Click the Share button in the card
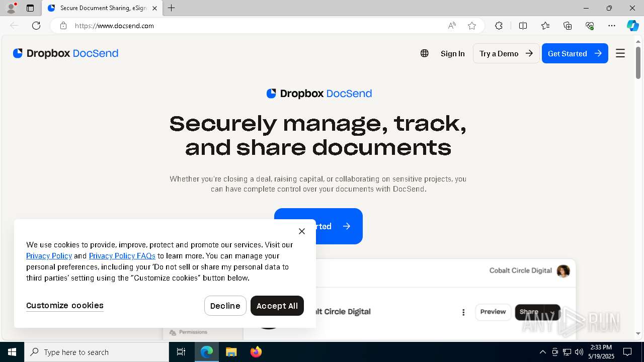This screenshot has width=644, height=362. [529, 312]
